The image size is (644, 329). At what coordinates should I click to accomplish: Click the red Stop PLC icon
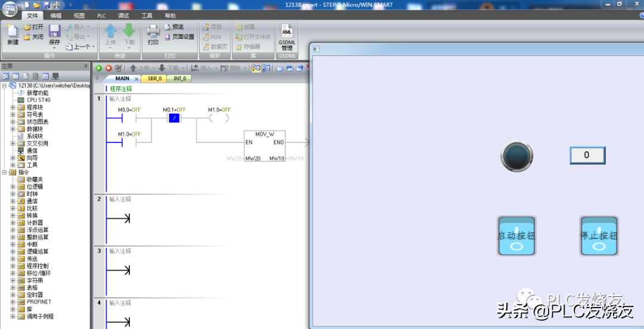pos(109,69)
